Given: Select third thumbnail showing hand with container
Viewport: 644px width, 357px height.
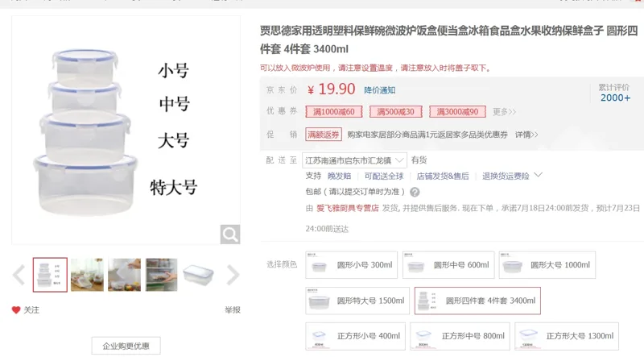Looking at the screenshot, I should pos(124,275).
